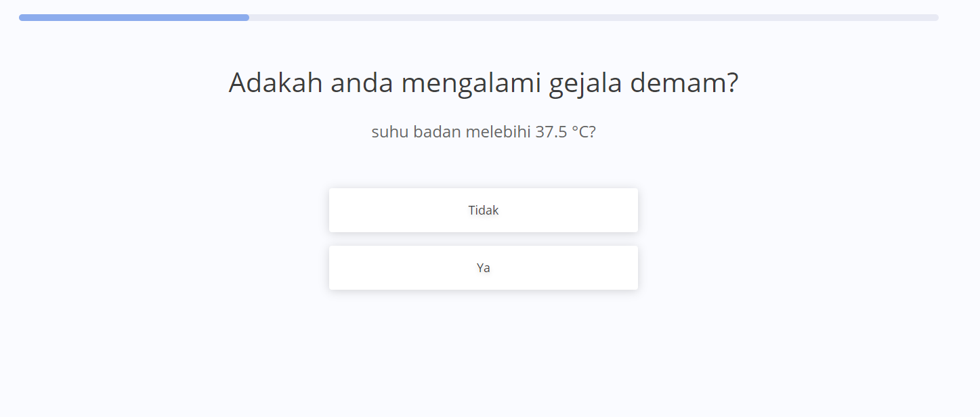Click the "Adakah anda mengalami gejala demam?" heading
Viewport: 980px width, 417px height.
click(x=483, y=83)
